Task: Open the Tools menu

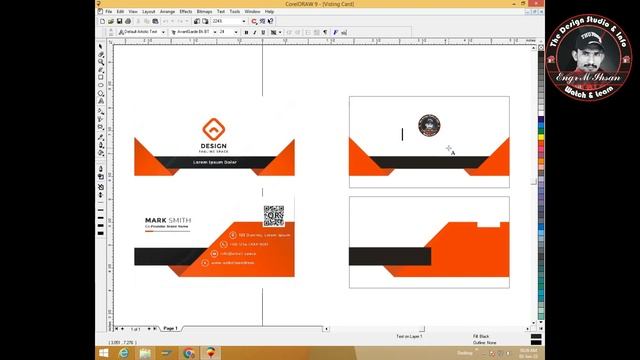Action: [x=235, y=11]
